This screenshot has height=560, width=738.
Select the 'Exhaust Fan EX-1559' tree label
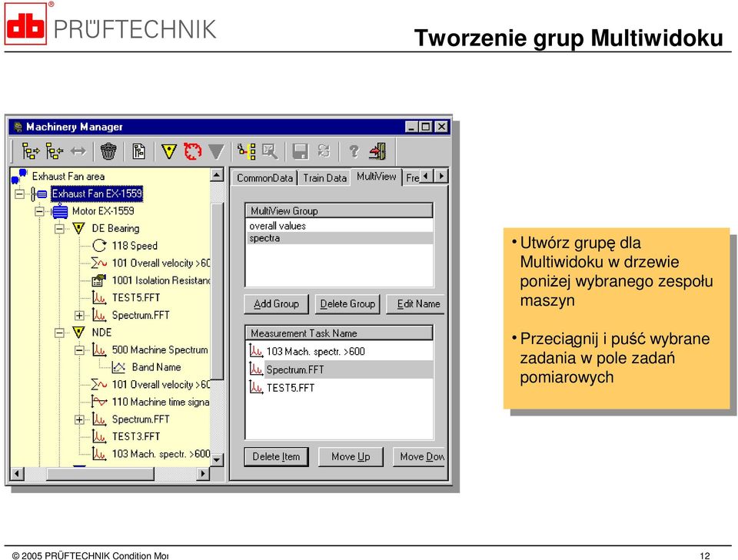pyautogui.click(x=97, y=194)
